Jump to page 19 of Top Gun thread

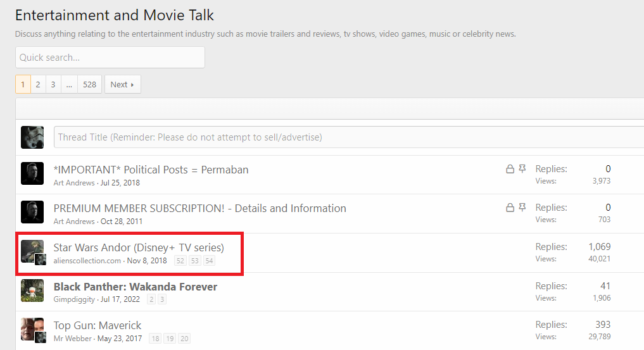coord(170,339)
